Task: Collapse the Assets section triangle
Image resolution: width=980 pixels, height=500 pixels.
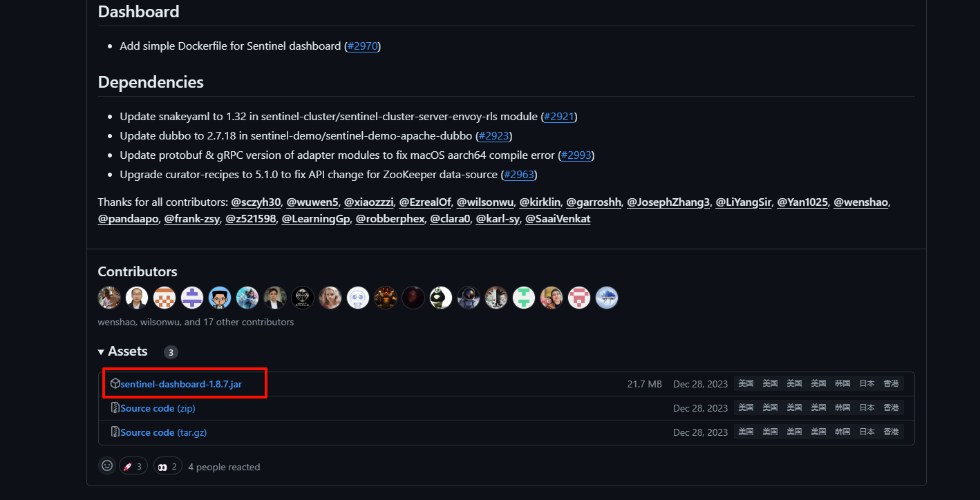Action: (102, 352)
